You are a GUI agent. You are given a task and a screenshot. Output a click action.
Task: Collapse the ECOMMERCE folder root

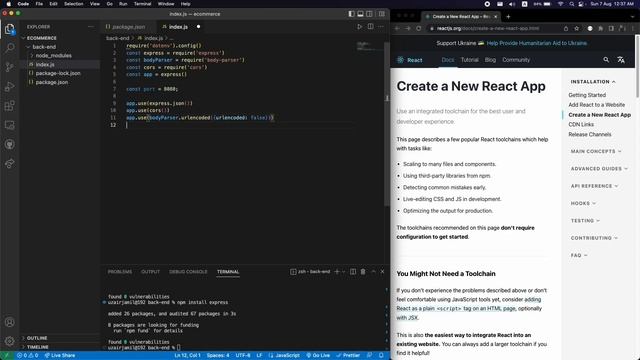point(23,38)
